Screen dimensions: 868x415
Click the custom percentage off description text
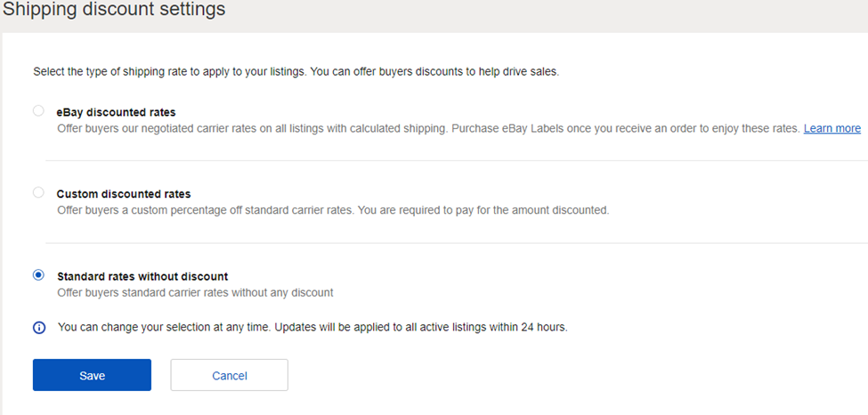click(333, 210)
